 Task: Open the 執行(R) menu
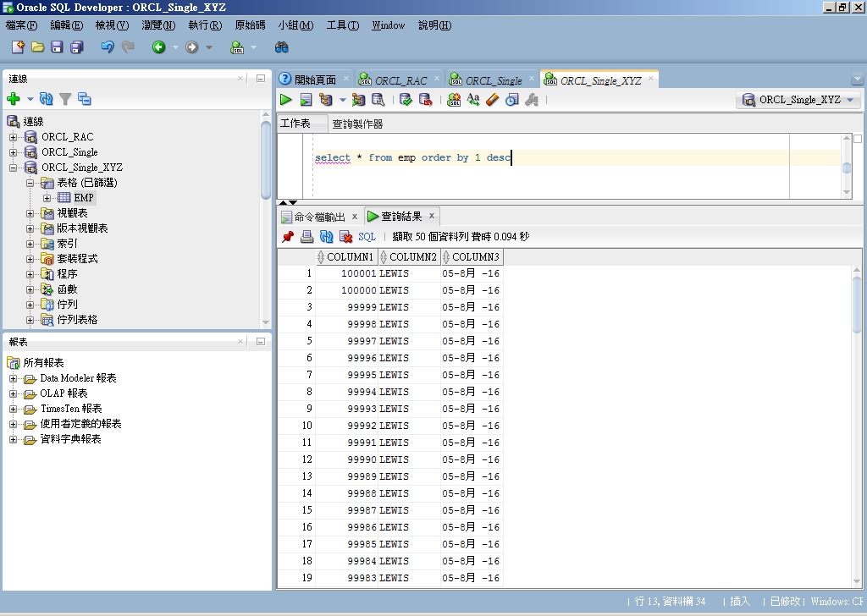205,25
